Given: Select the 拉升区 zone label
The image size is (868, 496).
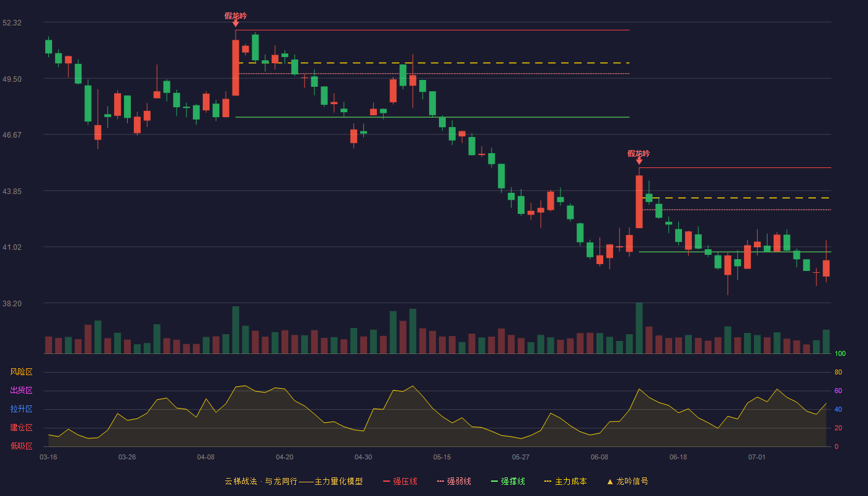Looking at the screenshot, I should tap(21, 409).
